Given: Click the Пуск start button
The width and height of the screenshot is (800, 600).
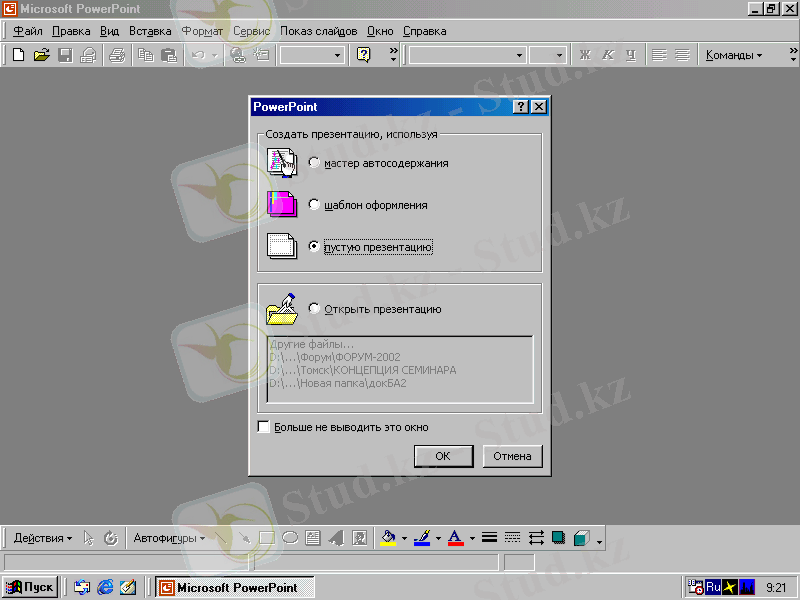Looking at the screenshot, I should pyautogui.click(x=30, y=587).
